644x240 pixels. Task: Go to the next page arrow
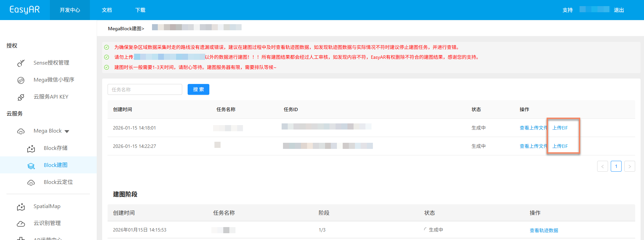click(629, 166)
